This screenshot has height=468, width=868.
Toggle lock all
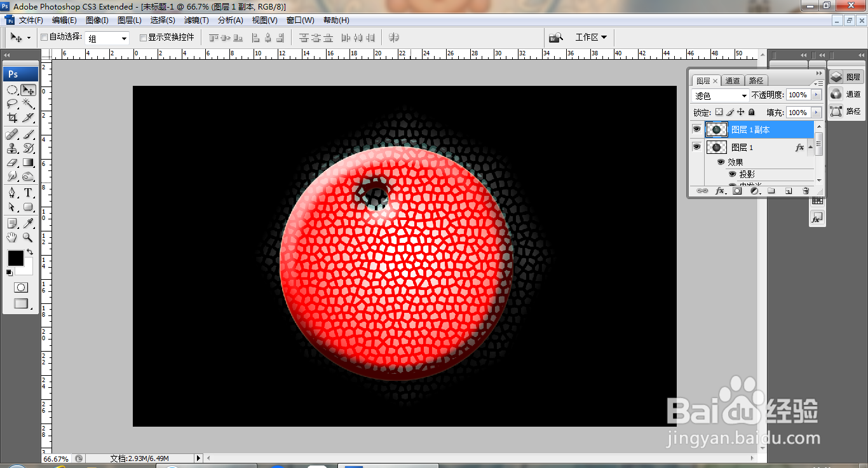pyautogui.click(x=751, y=112)
